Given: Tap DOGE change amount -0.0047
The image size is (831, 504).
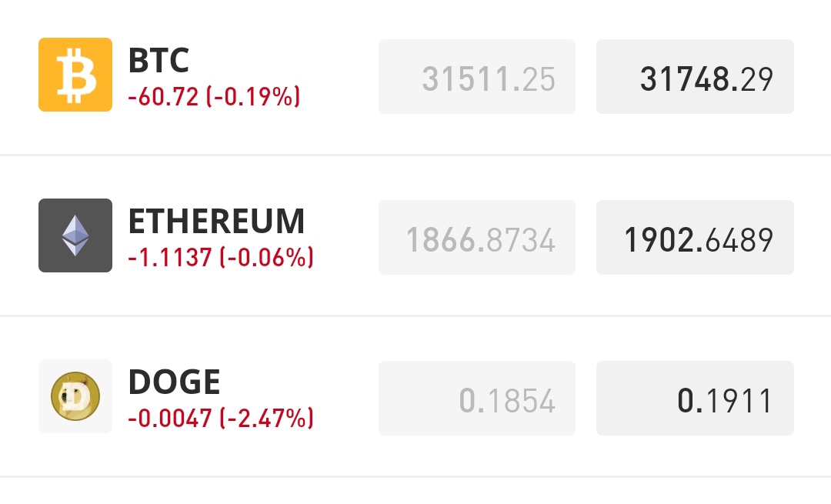Looking at the screenshot, I should point(170,419).
